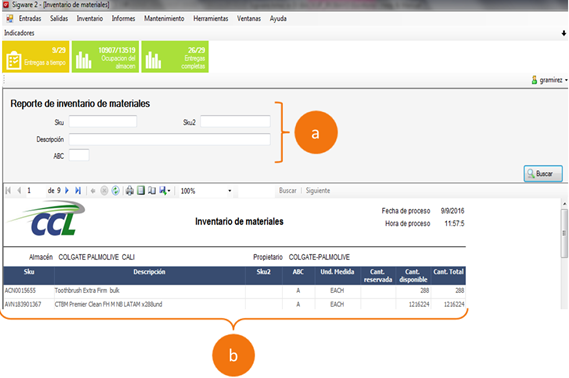The width and height of the screenshot is (569, 378).
Task: Open Entregas completas indicator tile
Action: pyautogui.click(x=175, y=57)
